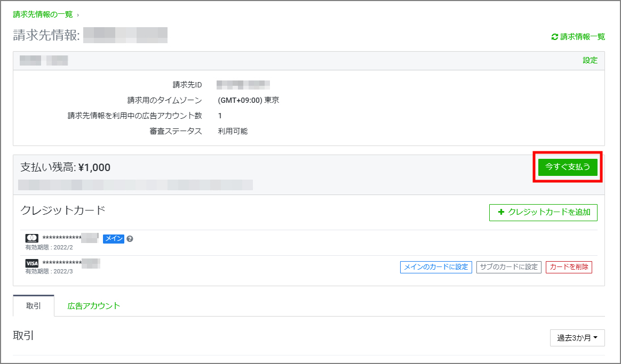Click the breadcrumb chevron after 請求先情報の一覧
The height and width of the screenshot is (364, 621).
point(78,15)
